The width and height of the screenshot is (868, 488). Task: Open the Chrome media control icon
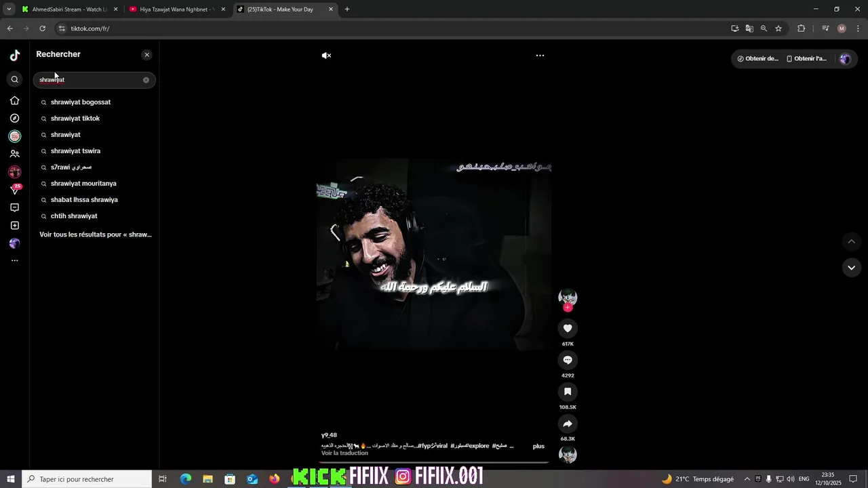(825, 28)
